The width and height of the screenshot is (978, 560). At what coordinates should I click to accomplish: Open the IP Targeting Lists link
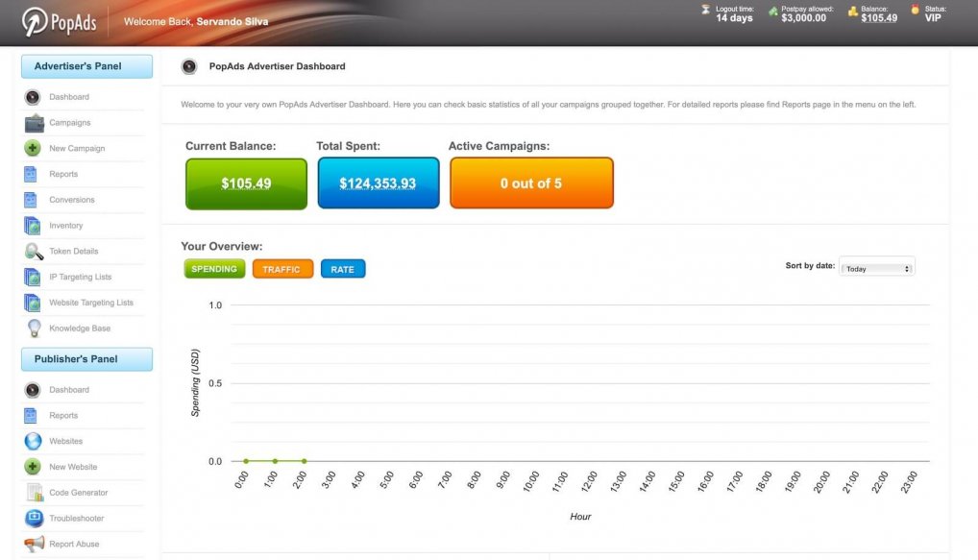81,277
